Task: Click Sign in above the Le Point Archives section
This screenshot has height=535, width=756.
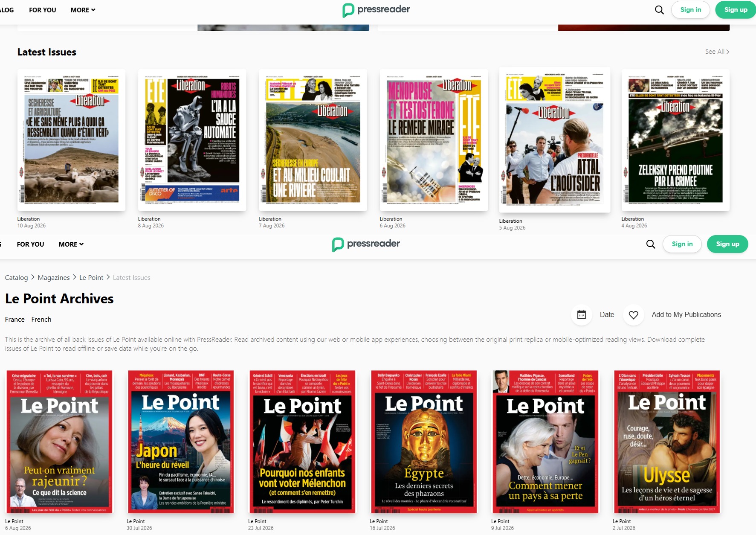Action: pos(682,244)
